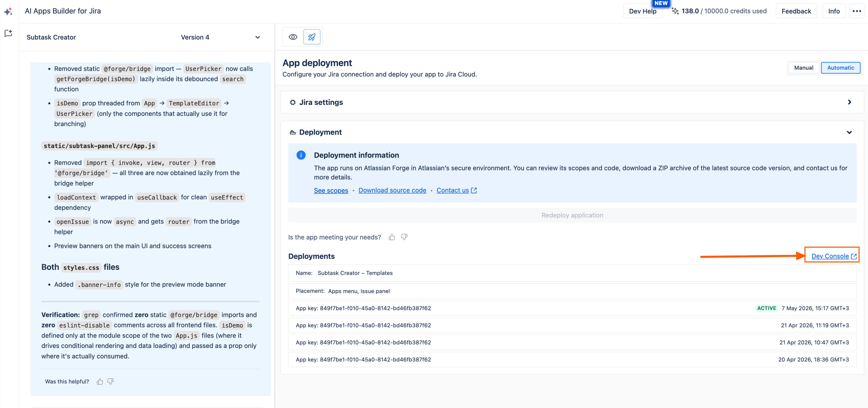Switch deployment mode to Manual
Screen dimensions: 868x408
804,68
